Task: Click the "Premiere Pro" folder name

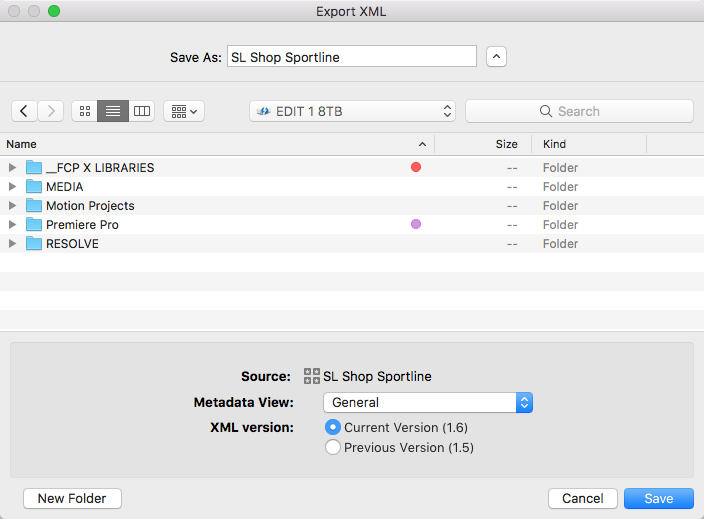Action: 82,224
